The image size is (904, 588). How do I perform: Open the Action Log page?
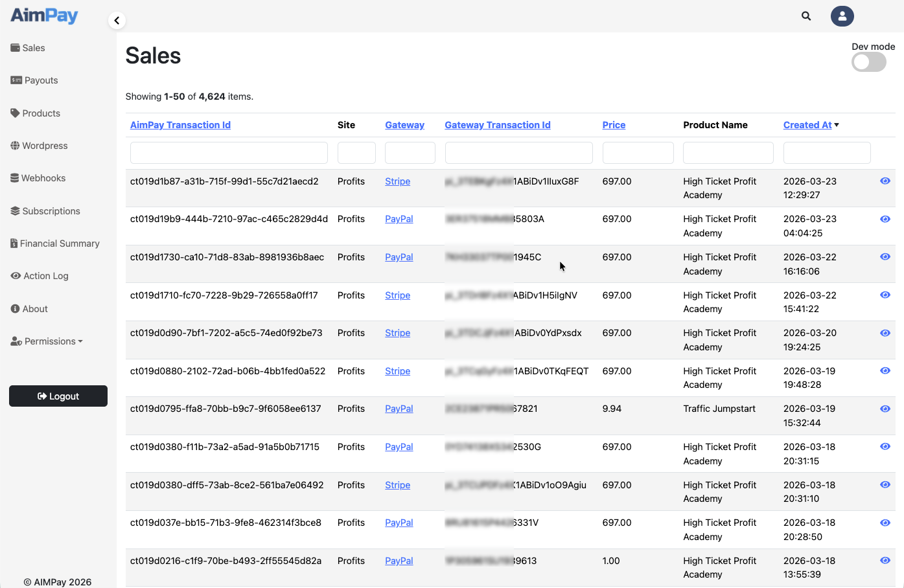[40, 276]
